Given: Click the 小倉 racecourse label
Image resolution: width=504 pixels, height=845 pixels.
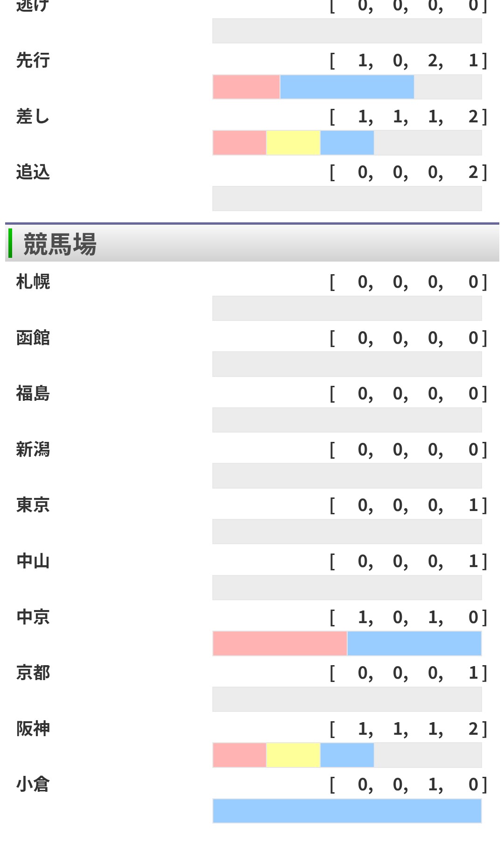Looking at the screenshot, I should pos(33,784).
